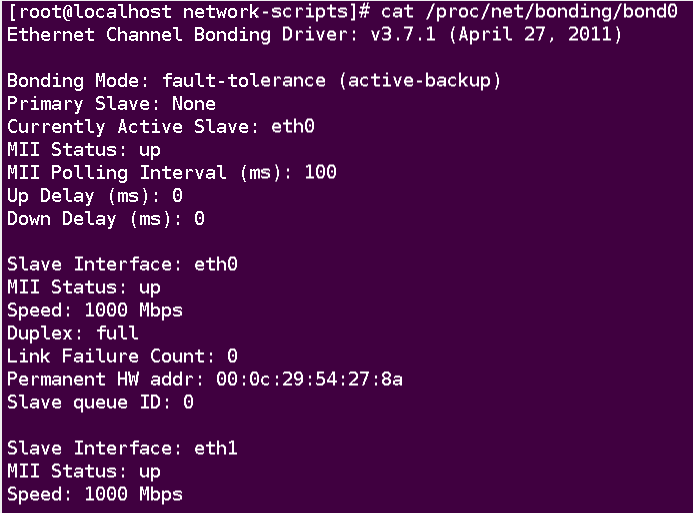The height and width of the screenshot is (513, 693).
Task: Click the Down Delay (ms) line
Action: (106, 219)
